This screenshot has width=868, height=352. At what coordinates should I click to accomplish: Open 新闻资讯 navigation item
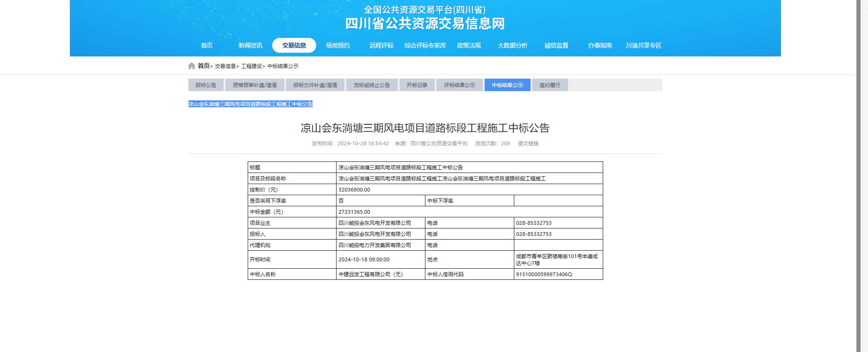point(250,45)
